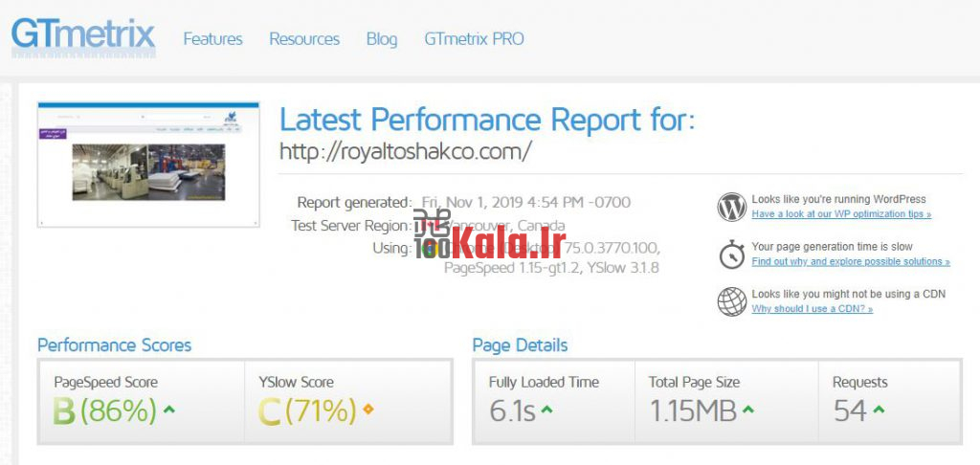This screenshot has width=980, height=465.
Task: Click 'Your page generation time is slow' text
Action: point(832,247)
